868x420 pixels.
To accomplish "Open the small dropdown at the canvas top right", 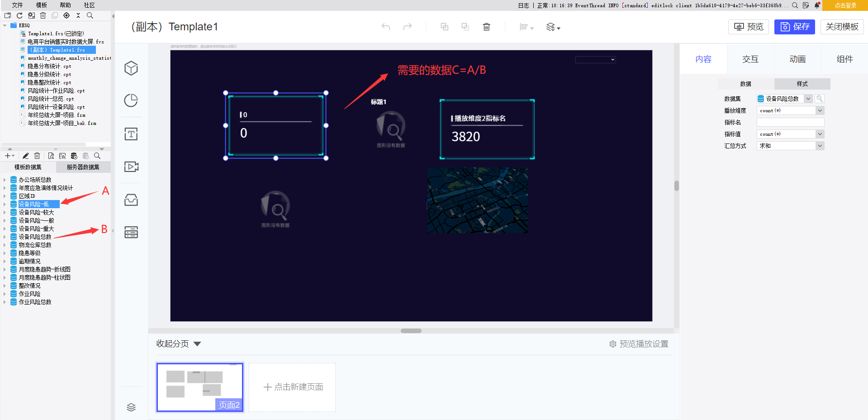I will pyautogui.click(x=595, y=60).
